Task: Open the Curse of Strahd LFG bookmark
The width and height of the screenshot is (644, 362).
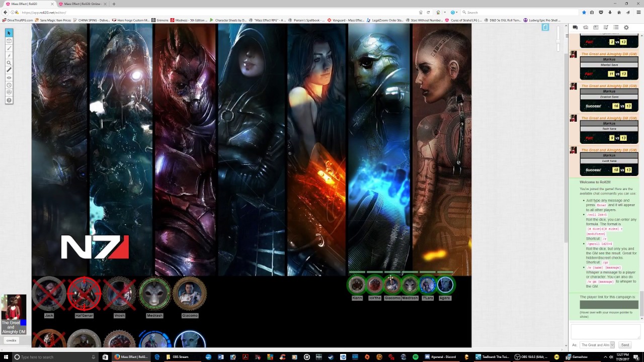Action: pos(464,20)
